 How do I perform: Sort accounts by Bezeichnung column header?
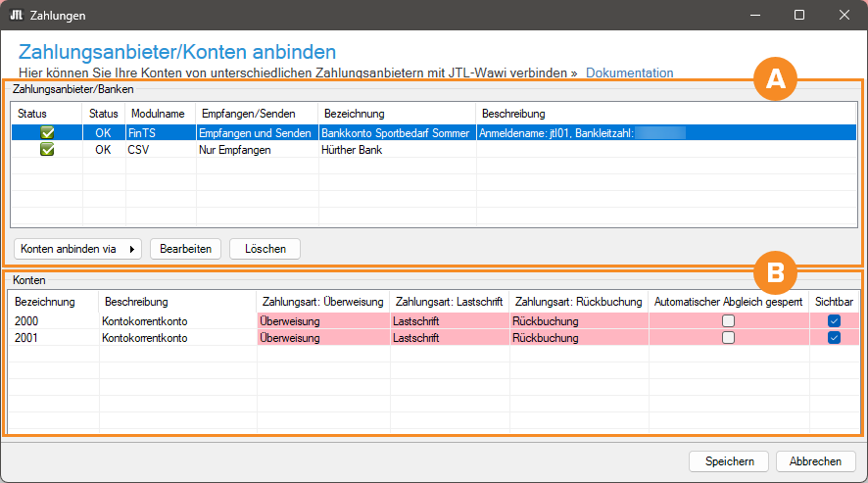tap(45, 302)
